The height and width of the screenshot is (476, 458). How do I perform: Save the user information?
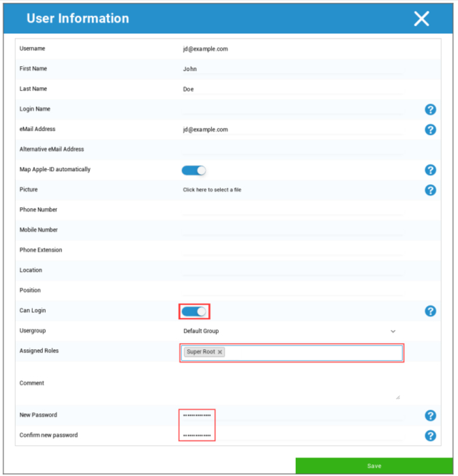click(373, 466)
